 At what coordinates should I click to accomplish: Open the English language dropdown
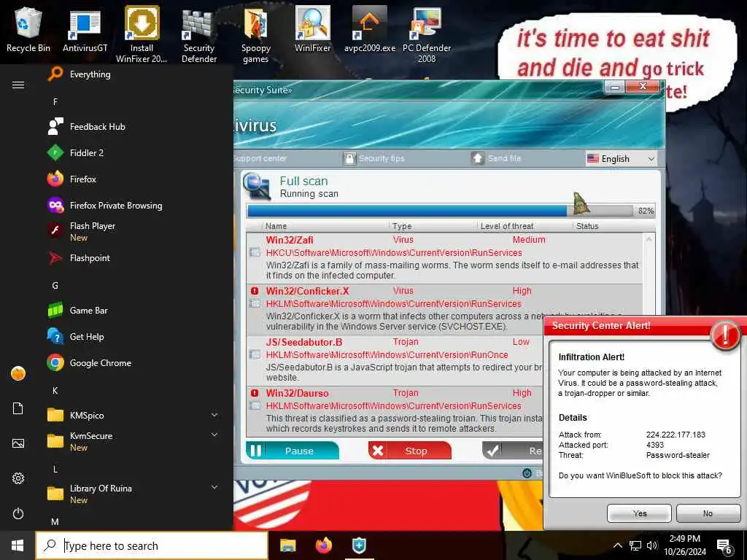point(622,158)
